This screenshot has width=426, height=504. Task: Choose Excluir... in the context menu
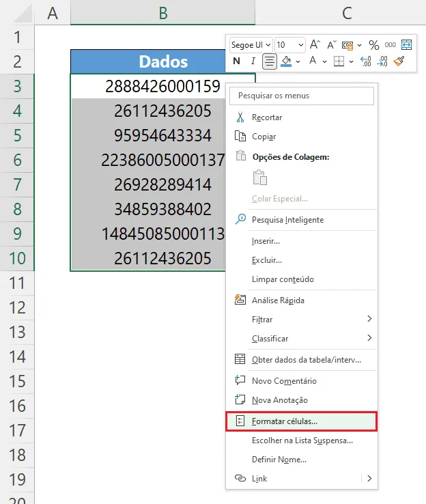click(x=267, y=260)
